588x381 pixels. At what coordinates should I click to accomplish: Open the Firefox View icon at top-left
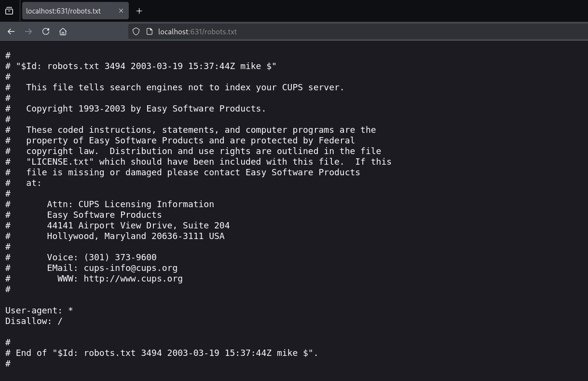pos(9,11)
